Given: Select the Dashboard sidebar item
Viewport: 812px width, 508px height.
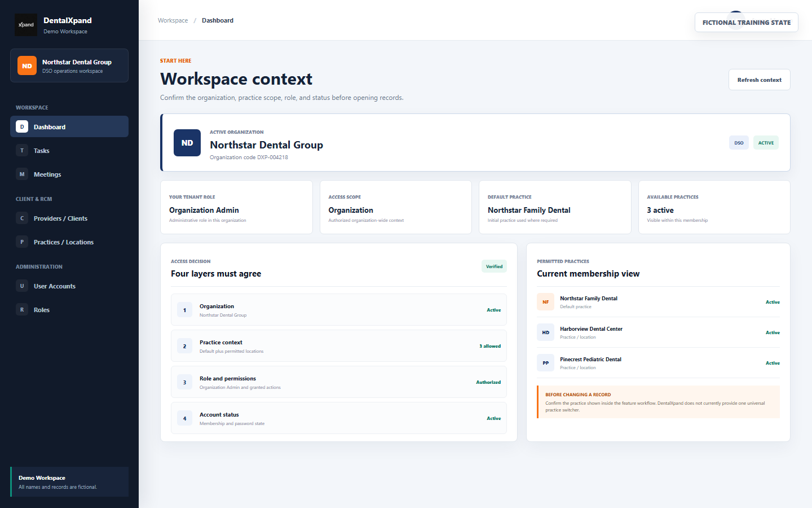Looking at the screenshot, I should pyautogui.click(x=69, y=126).
